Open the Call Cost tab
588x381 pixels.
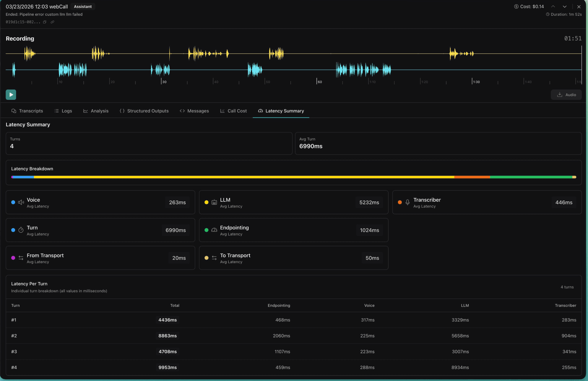pos(233,111)
